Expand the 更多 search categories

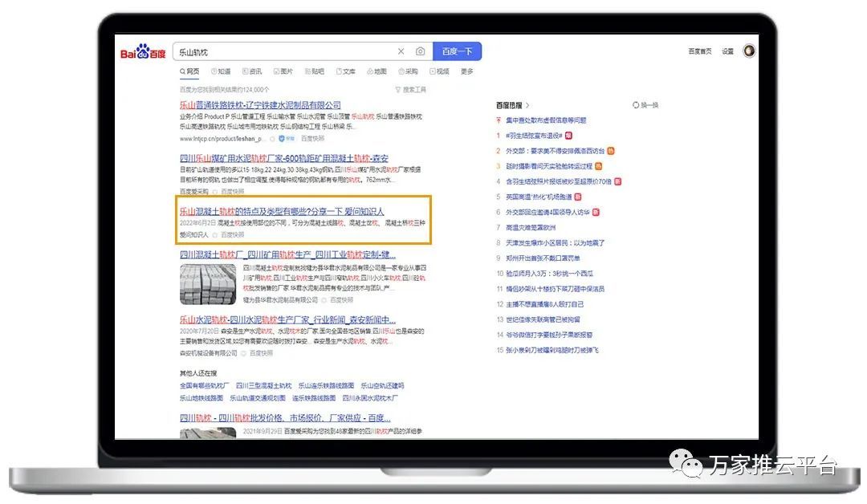tap(466, 71)
